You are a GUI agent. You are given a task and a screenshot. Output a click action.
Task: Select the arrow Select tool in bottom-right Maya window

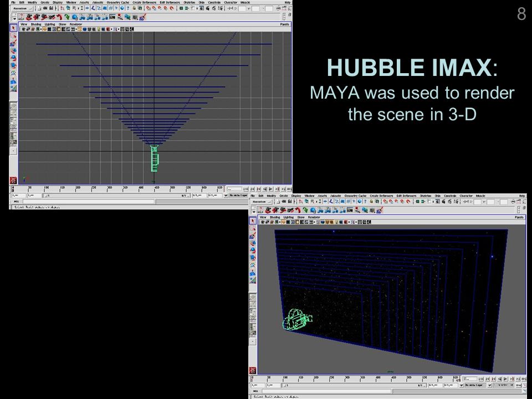point(253,221)
